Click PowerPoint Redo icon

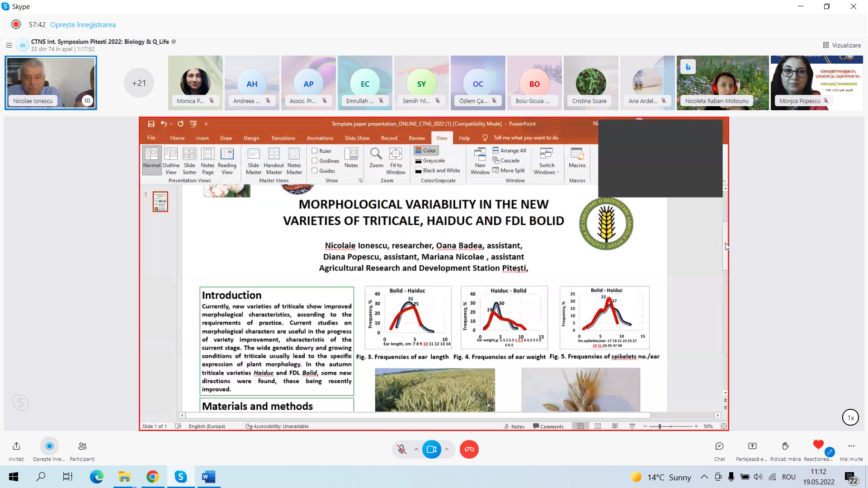[180, 124]
